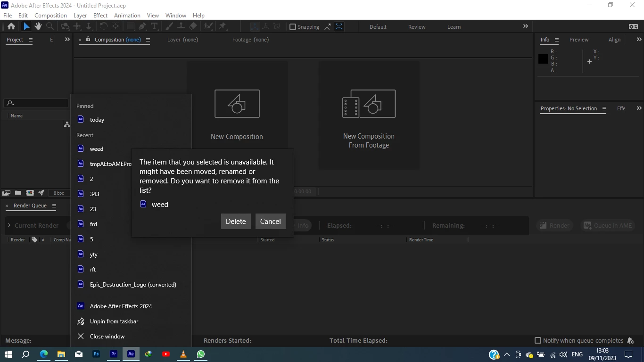Open Premiere Pro from the taskbar
644x362 pixels.
114,354
